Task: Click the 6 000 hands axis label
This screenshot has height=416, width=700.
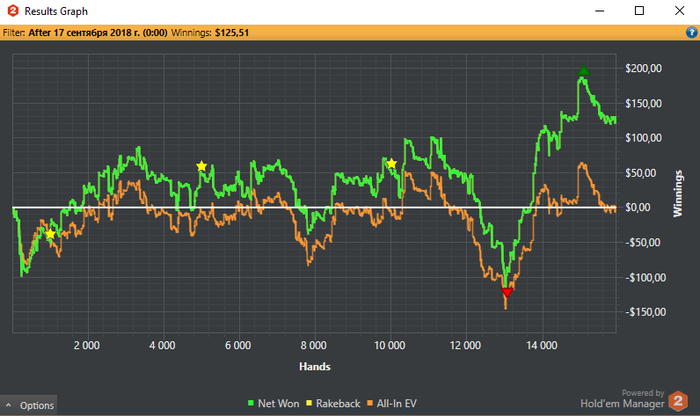Action: 238,345
